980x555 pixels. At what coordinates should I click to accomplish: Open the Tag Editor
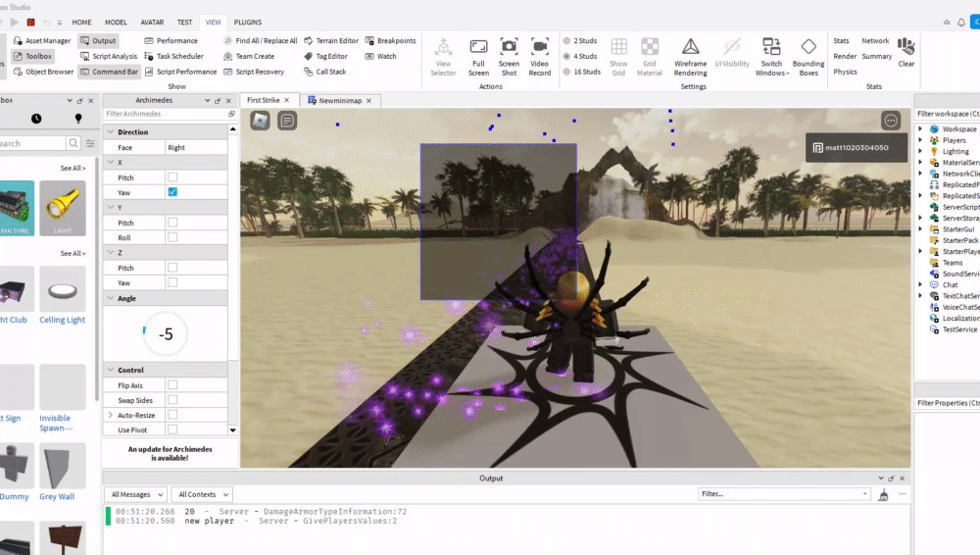coord(325,56)
